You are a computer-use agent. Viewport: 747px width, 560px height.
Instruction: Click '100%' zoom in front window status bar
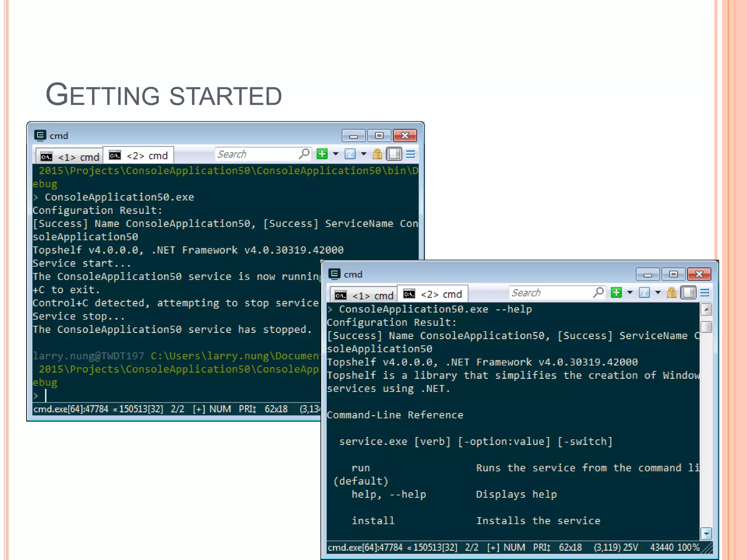pos(688,548)
